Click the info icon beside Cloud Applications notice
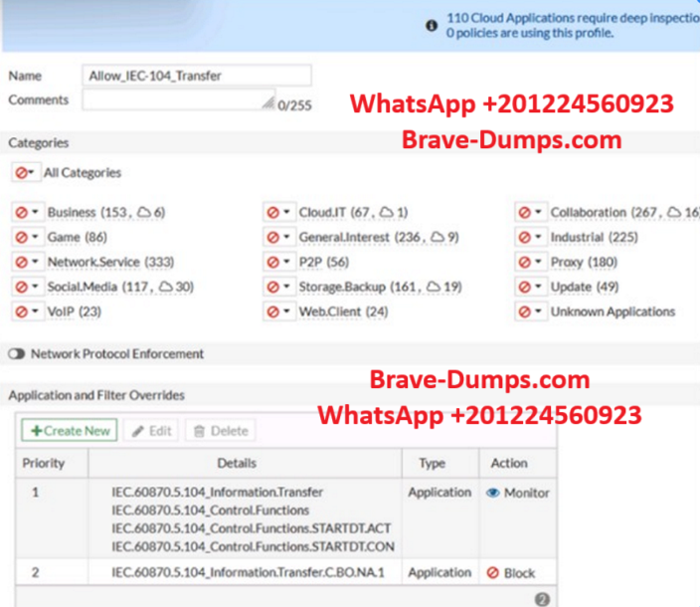Viewport: 700px width, 607px height. pos(432,25)
